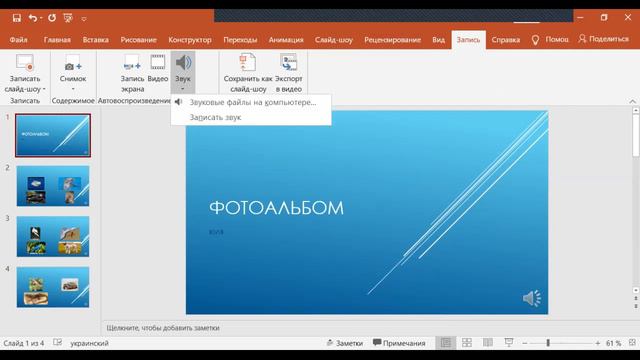
Task: Click the vertical scrollbar down arrow
Action: pos(636,290)
